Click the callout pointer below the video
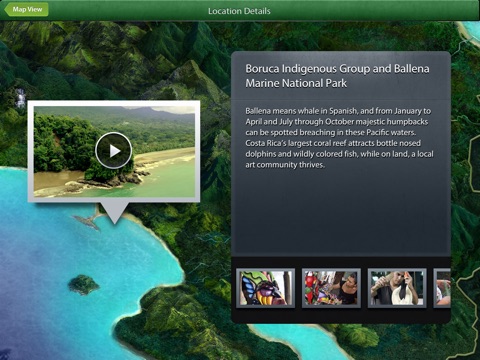 point(114,213)
